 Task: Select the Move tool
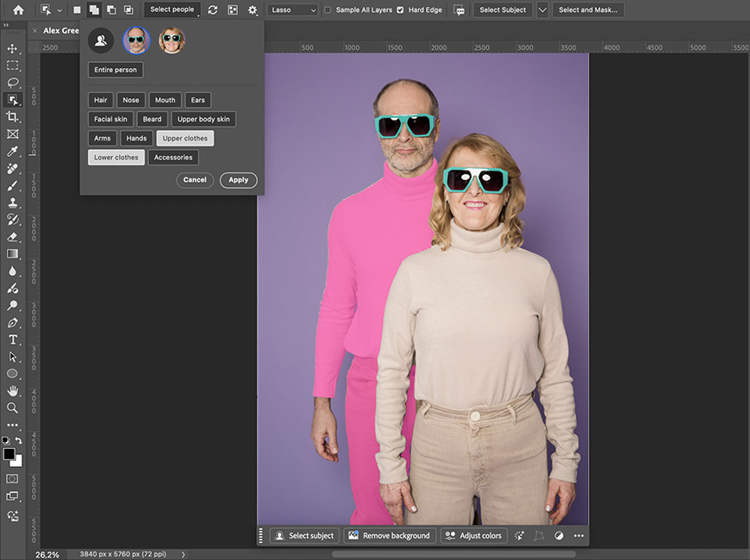pyautogui.click(x=12, y=48)
